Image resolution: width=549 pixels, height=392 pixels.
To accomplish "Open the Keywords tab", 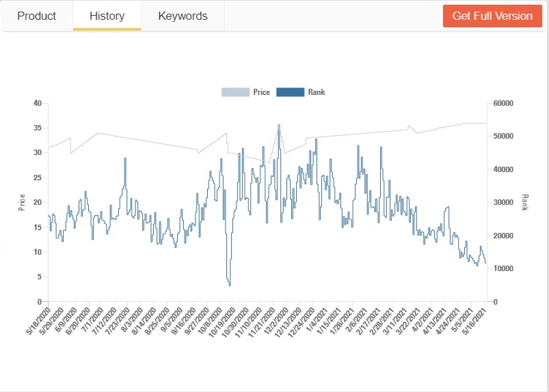I will [x=183, y=16].
